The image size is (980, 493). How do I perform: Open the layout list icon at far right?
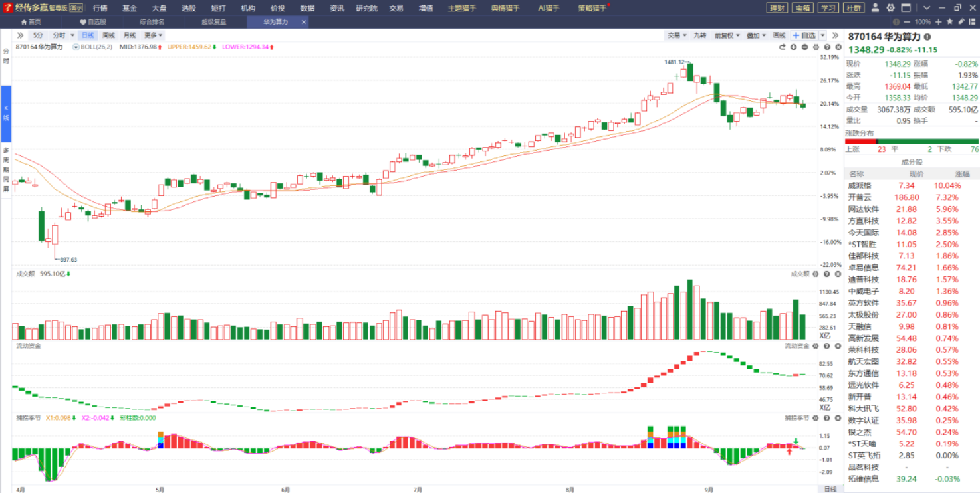[x=972, y=21]
